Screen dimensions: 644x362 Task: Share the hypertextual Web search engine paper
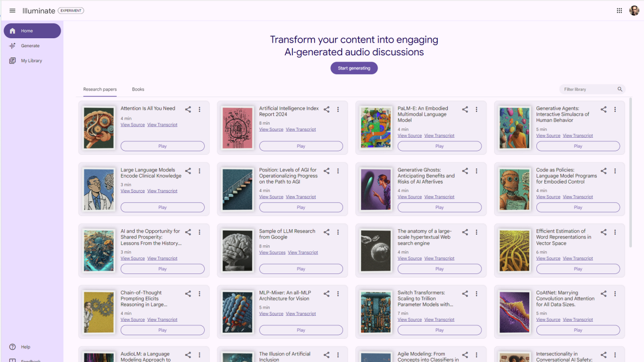(x=465, y=232)
